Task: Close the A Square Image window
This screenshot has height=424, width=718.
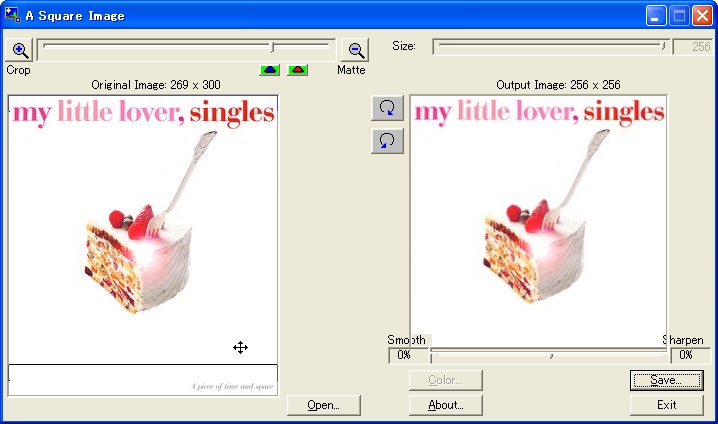Action: 702,16
